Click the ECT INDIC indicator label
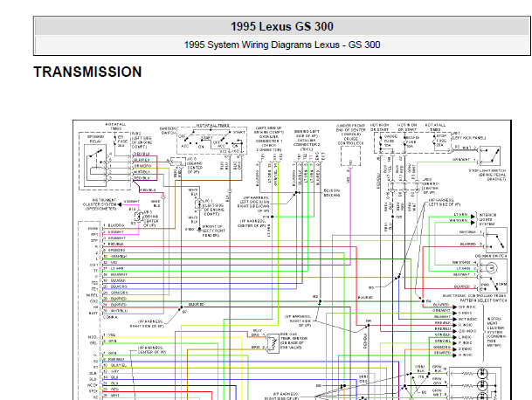This screenshot has height=400, width=532. (x=467, y=320)
